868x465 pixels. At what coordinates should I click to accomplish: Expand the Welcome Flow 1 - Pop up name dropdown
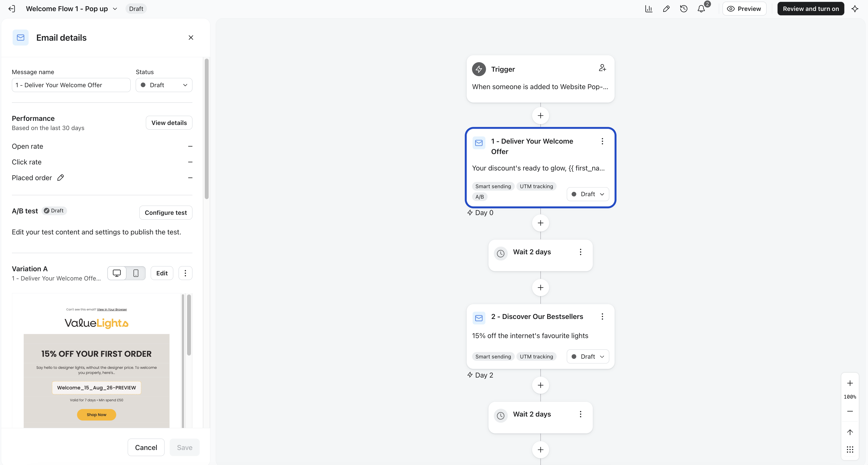pos(115,9)
